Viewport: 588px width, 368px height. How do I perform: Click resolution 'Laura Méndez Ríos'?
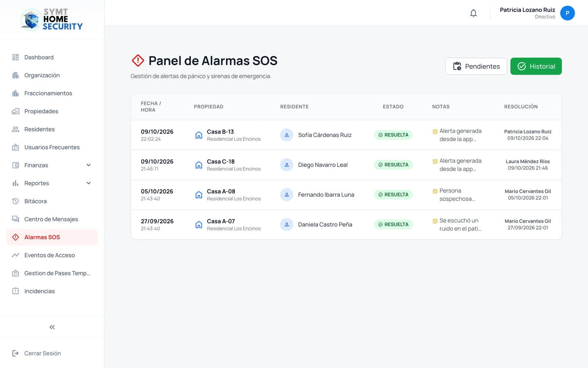pos(528,162)
